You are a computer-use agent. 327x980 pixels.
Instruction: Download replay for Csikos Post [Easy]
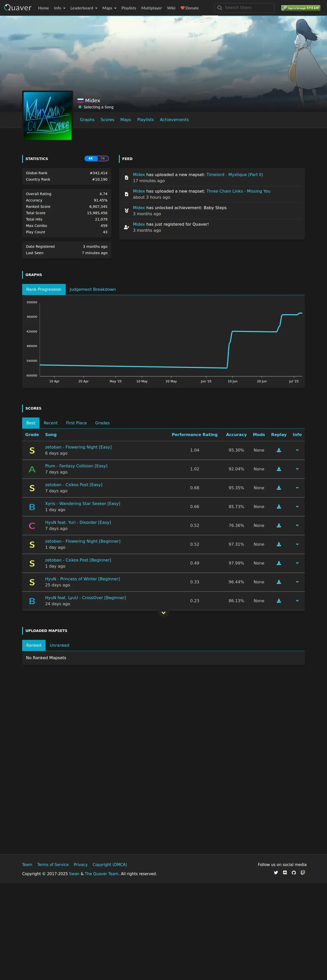click(279, 488)
